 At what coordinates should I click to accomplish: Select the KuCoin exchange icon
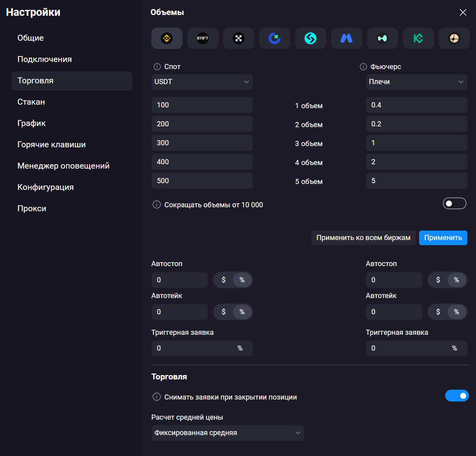click(418, 38)
